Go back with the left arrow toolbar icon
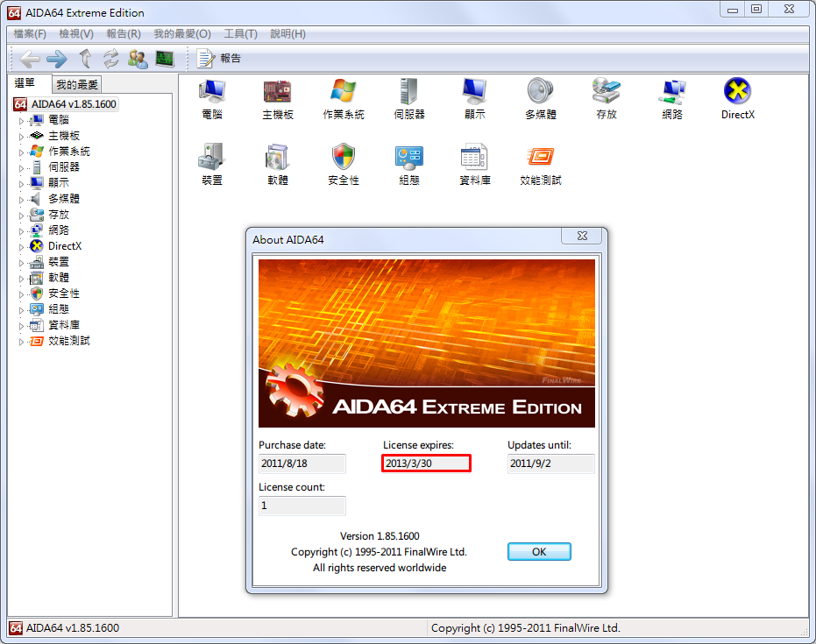816x644 pixels. click(30, 59)
